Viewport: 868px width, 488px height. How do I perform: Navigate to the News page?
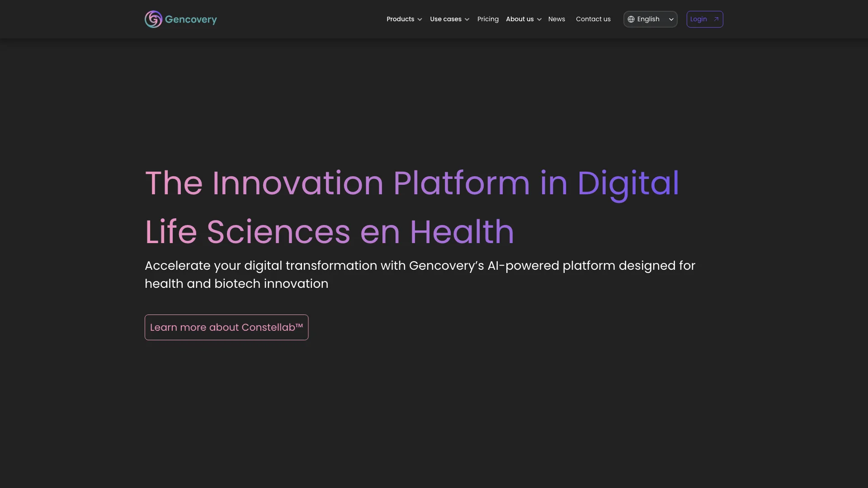tap(557, 19)
